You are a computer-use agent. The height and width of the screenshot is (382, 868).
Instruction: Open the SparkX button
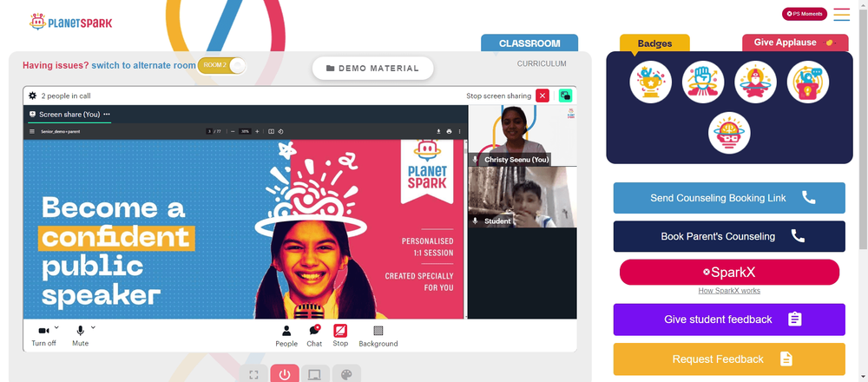(729, 273)
